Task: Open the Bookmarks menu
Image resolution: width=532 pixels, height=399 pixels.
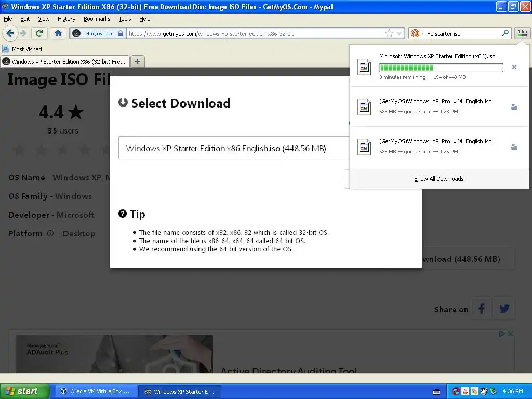Action: pyautogui.click(x=97, y=19)
